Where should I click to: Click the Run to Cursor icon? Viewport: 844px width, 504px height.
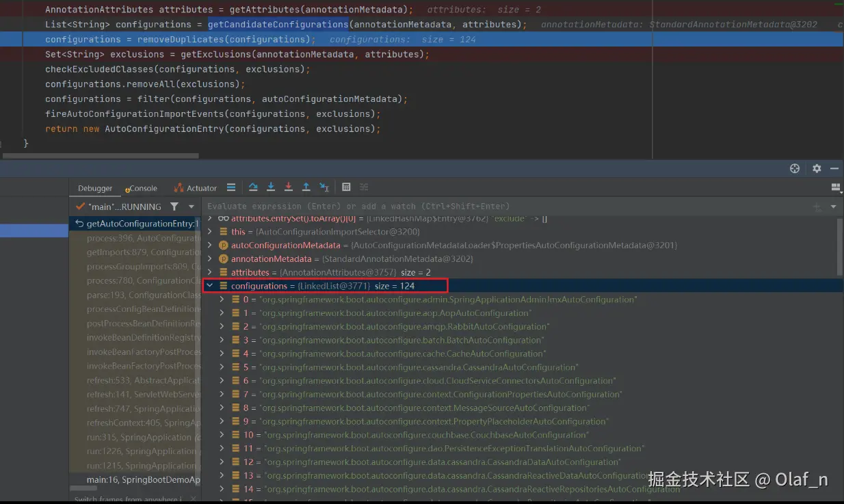coord(324,187)
